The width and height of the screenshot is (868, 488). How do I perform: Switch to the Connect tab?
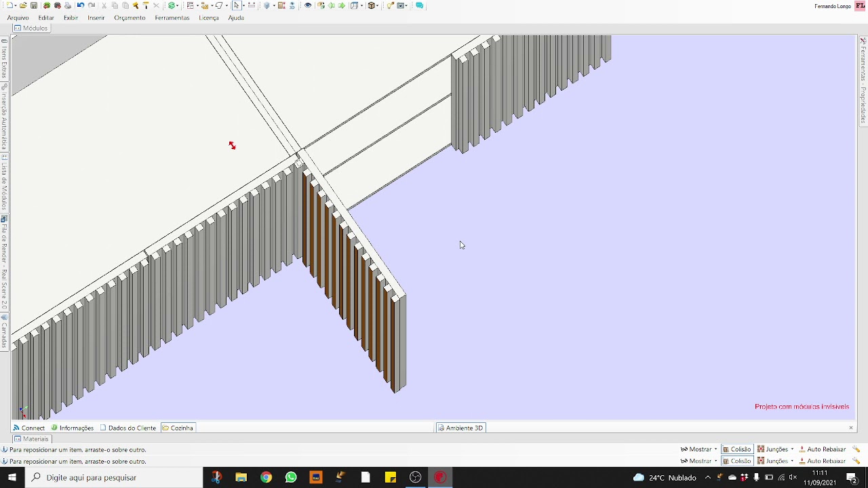(x=28, y=428)
